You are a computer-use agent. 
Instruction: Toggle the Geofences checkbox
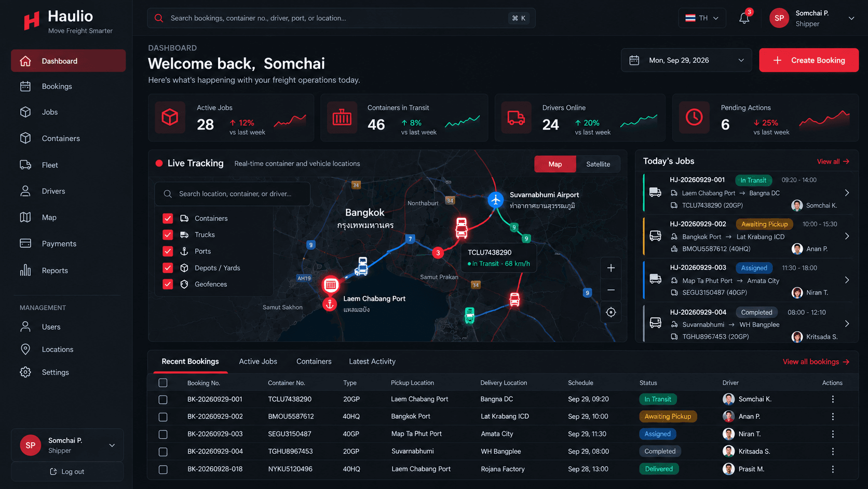point(168,284)
